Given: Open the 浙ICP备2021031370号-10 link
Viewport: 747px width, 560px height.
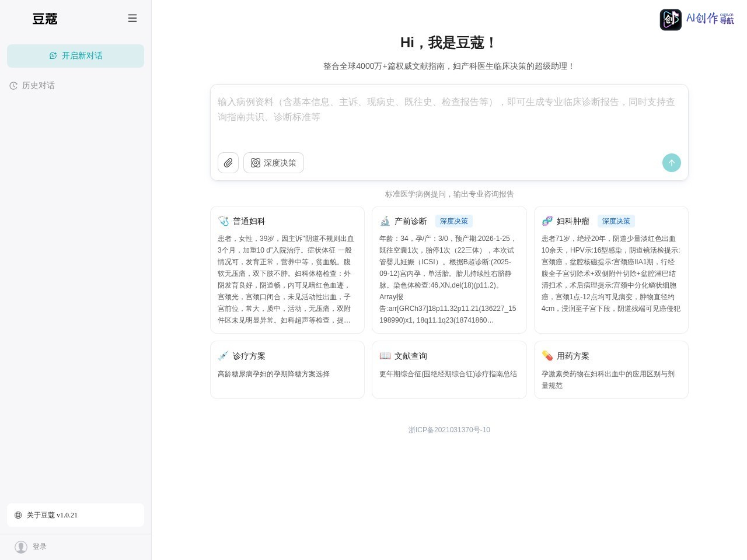Looking at the screenshot, I should pyautogui.click(x=449, y=430).
